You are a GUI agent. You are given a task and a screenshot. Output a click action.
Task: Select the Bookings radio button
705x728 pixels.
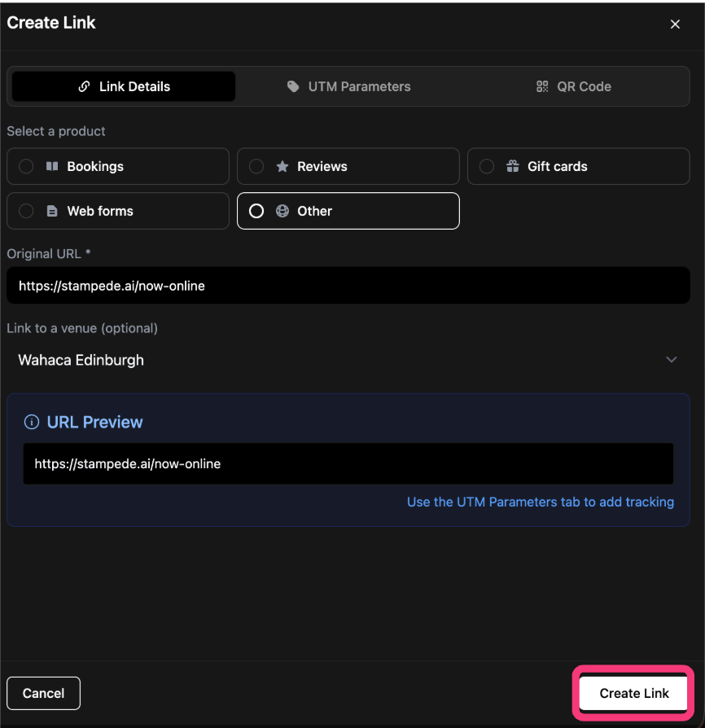coord(26,166)
